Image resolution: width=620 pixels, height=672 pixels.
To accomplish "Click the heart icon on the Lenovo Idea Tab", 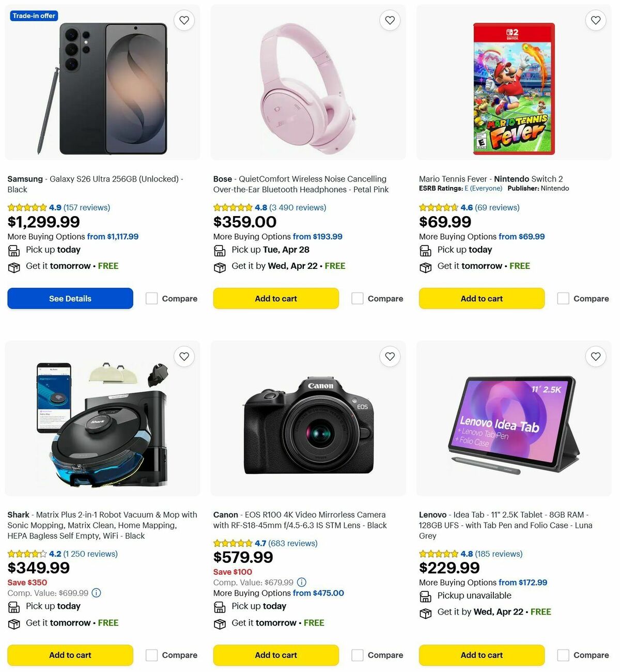I will [595, 356].
